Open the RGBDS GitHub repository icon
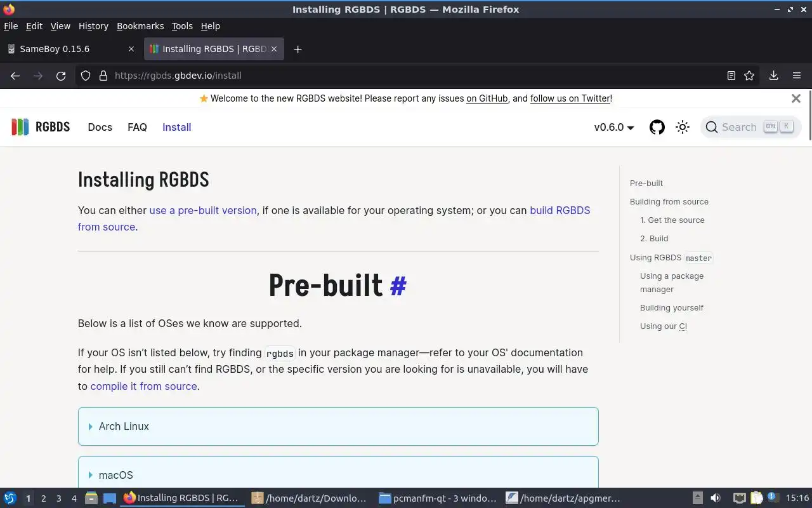This screenshot has height=508, width=812. coord(657,127)
